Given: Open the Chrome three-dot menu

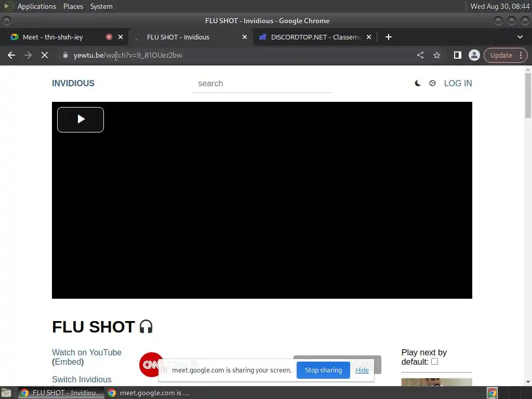Looking at the screenshot, I should click(x=521, y=55).
